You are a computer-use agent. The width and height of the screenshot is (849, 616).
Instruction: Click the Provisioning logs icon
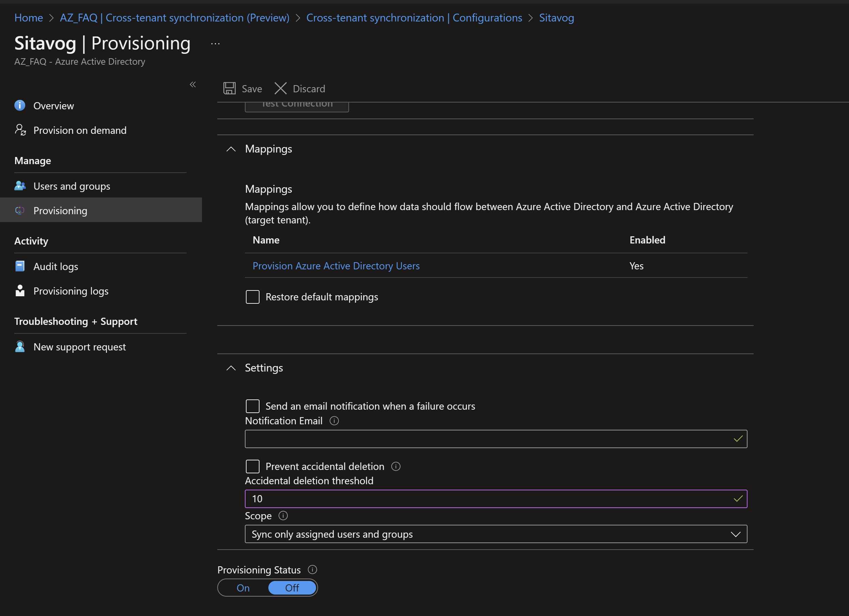tap(20, 291)
